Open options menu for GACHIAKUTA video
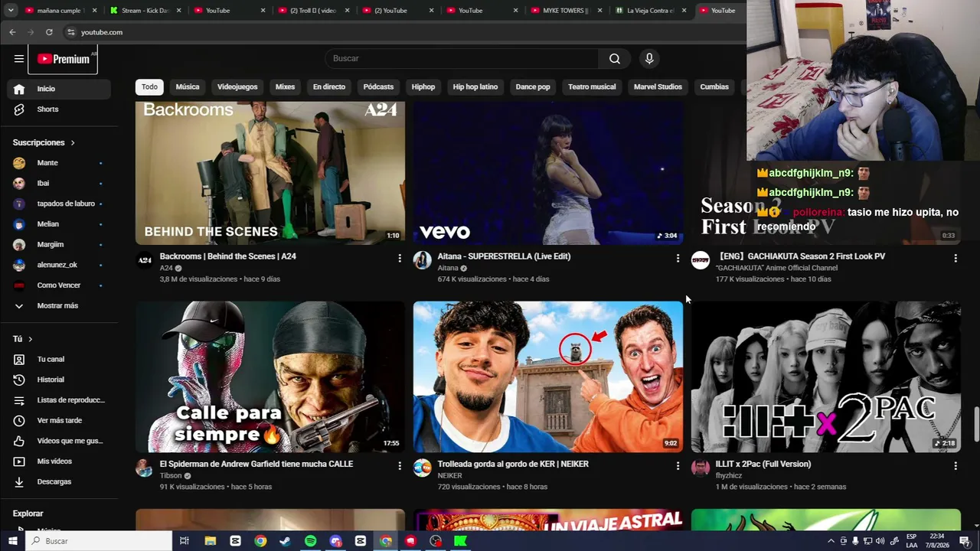 tap(955, 259)
